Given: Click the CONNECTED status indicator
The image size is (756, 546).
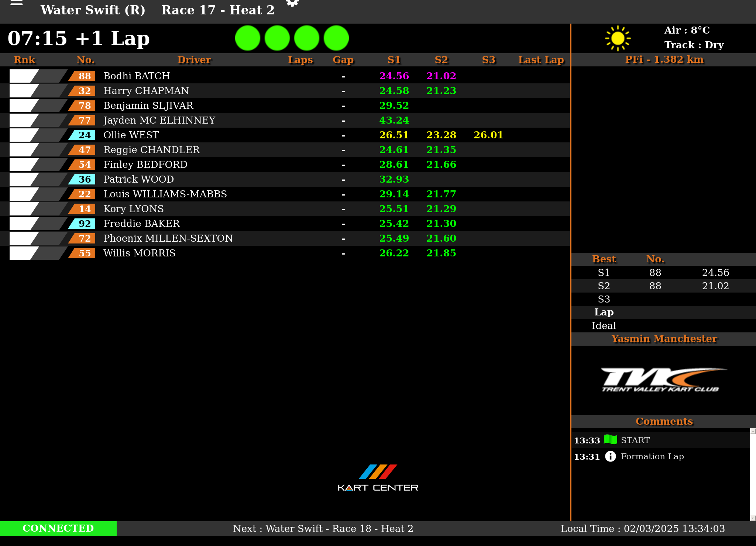Looking at the screenshot, I should point(58,528).
